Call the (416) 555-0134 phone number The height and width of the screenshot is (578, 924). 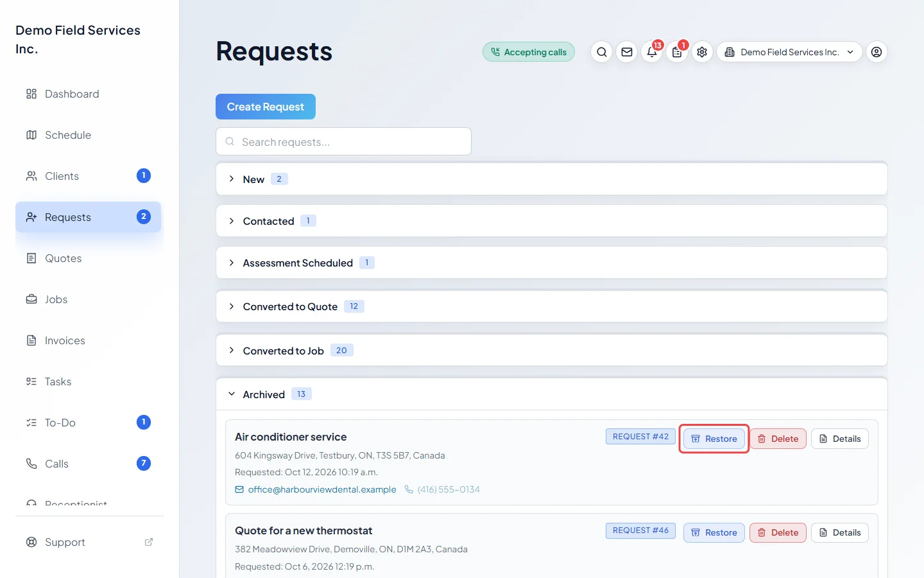442,489
